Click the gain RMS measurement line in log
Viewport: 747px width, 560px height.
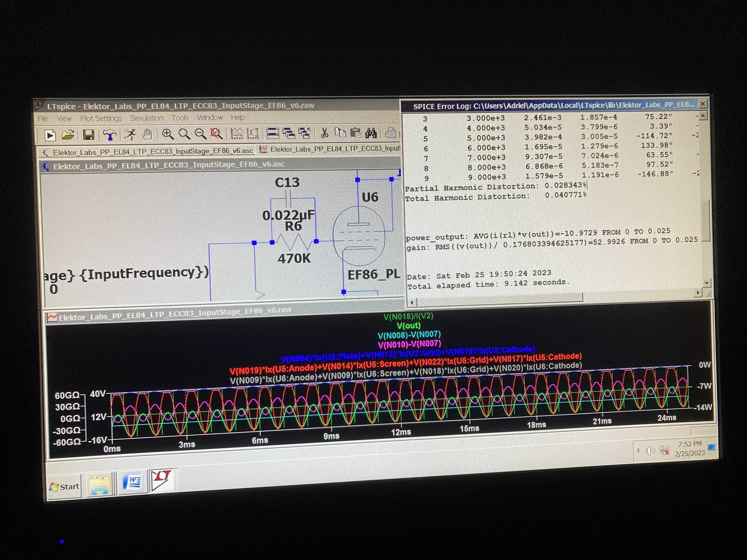[x=552, y=244]
